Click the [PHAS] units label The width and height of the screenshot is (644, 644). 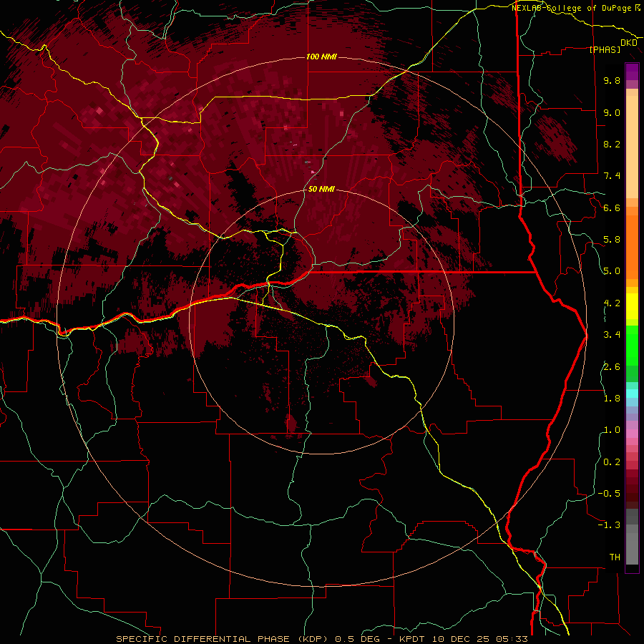point(605,49)
